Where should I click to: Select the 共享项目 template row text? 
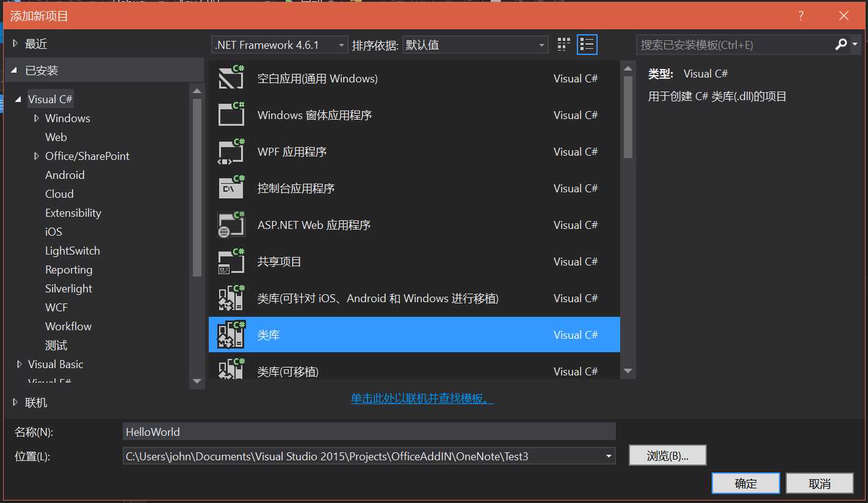coord(280,261)
